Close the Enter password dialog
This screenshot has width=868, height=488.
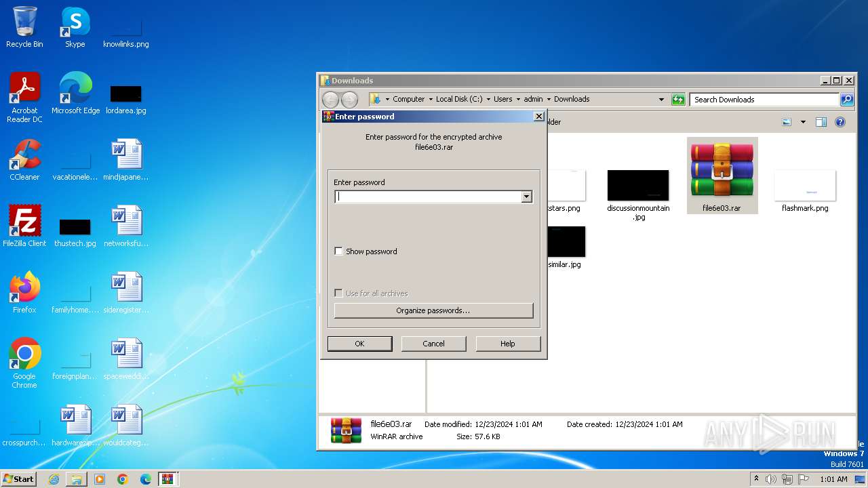(x=539, y=117)
